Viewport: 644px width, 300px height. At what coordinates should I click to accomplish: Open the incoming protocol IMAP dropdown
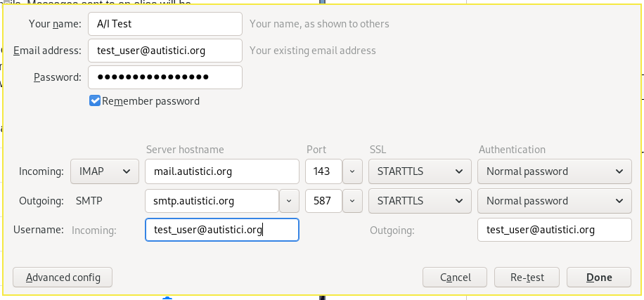pos(104,171)
